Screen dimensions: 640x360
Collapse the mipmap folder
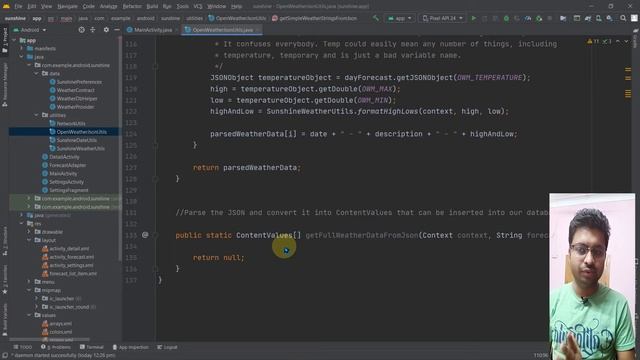(29, 290)
